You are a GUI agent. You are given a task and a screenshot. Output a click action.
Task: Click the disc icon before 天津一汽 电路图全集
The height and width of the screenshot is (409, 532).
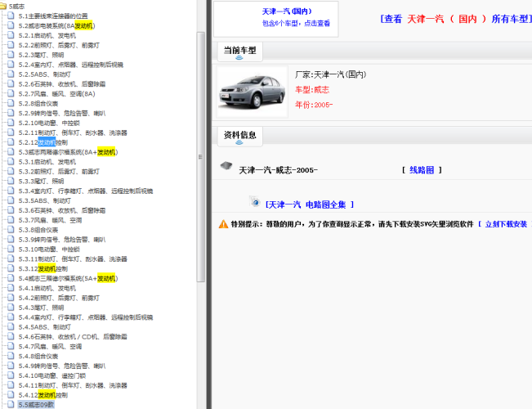point(255,202)
